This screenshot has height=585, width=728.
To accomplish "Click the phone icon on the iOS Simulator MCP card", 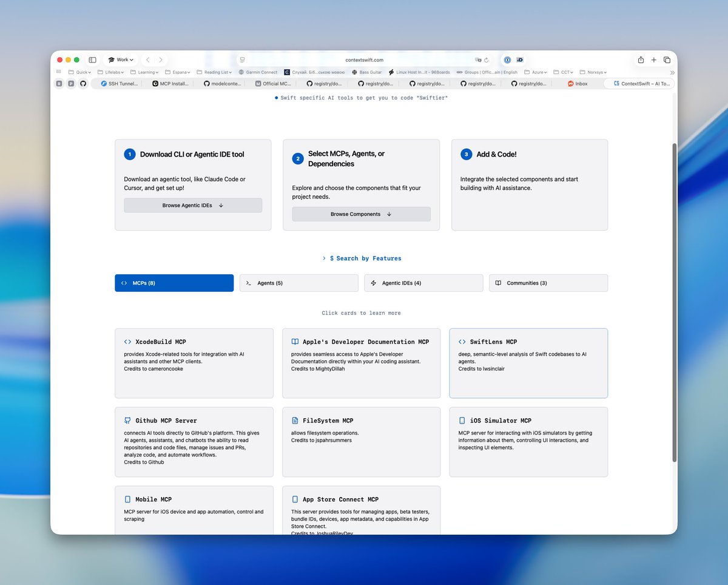I will pyautogui.click(x=462, y=420).
